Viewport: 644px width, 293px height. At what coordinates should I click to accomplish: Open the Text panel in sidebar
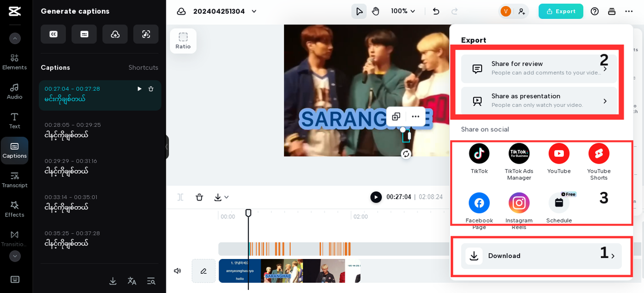pos(14,121)
